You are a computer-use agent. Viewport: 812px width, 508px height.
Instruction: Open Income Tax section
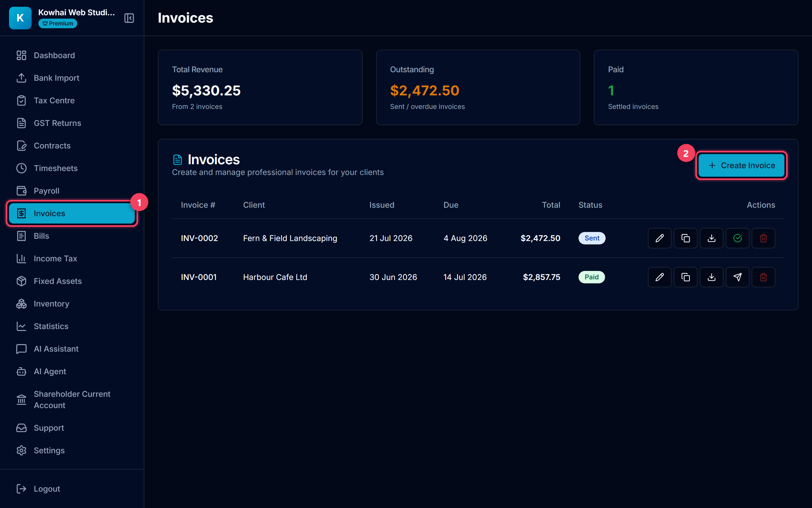(x=72, y=258)
